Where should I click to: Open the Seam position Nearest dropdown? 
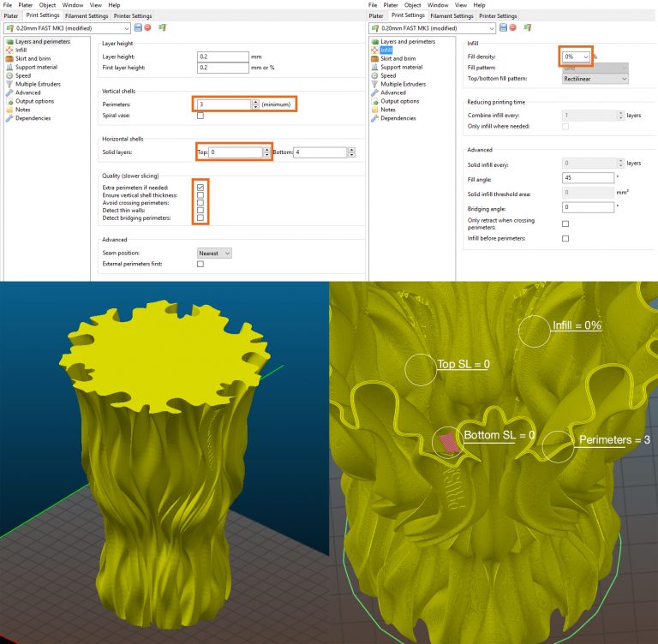(214, 253)
